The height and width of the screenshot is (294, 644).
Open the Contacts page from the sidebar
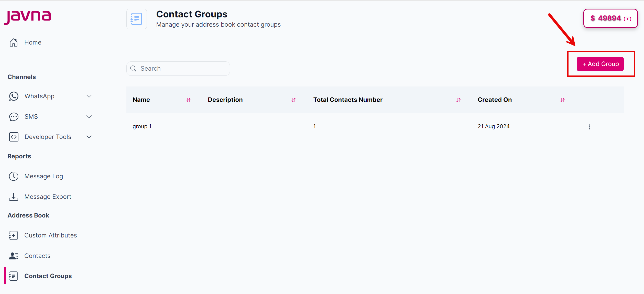[x=37, y=256]
